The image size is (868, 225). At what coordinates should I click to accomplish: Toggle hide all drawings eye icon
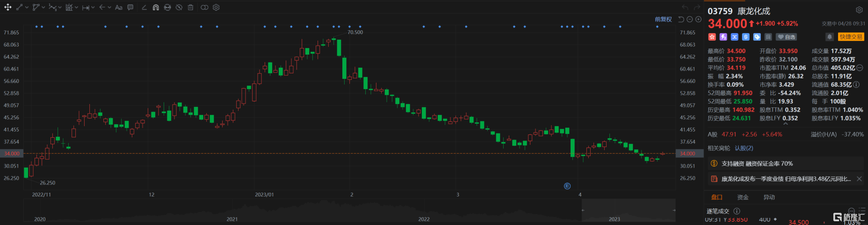[179, 7]
